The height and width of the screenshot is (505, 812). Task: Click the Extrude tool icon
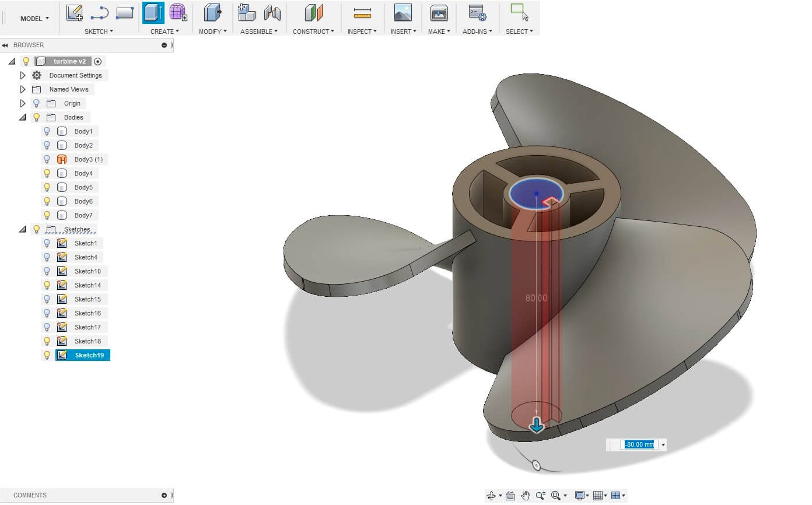click(153, 13)
